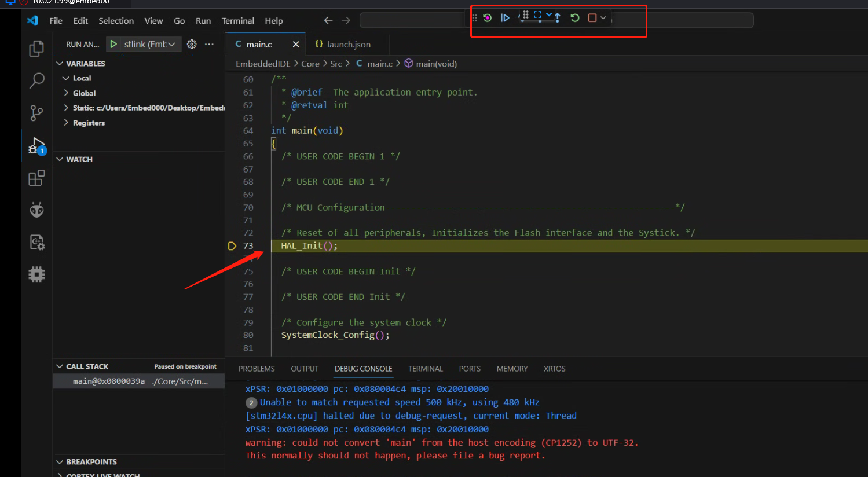Open the Run menu
Image resolution: width=868 pixels, height=477 pixels.
[x=203, y=21]
